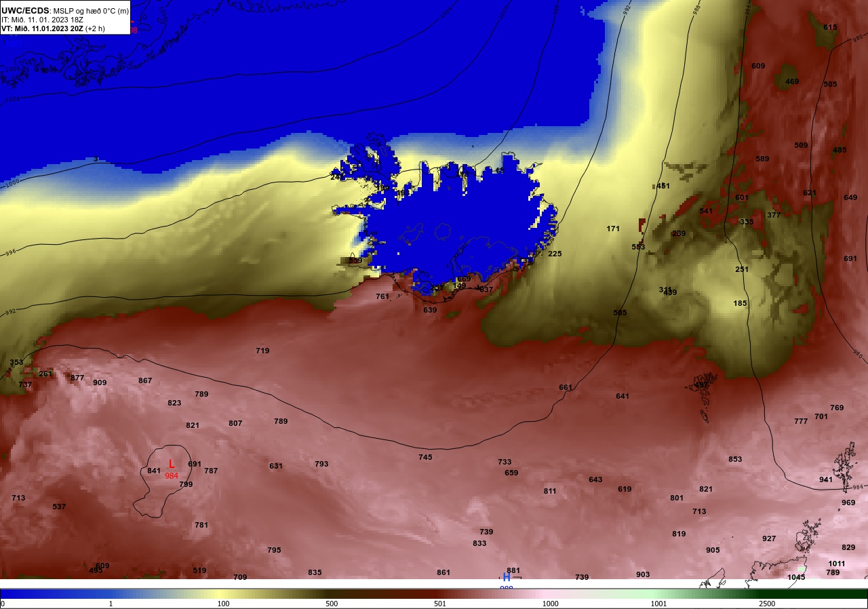Click the solid blue start of the color scale
The width and height of the screenshot is (868, 609).
click(x=54, y=593)
